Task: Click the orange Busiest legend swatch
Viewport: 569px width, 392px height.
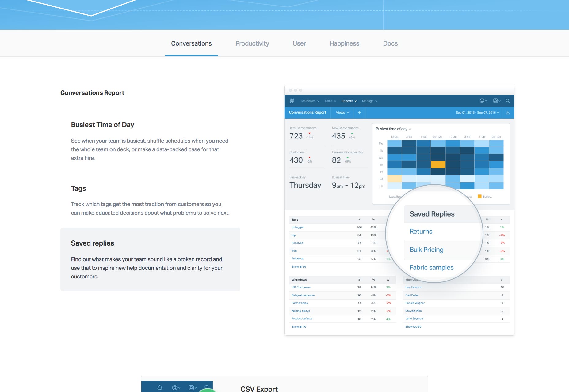Action: (x=479, y=197)
